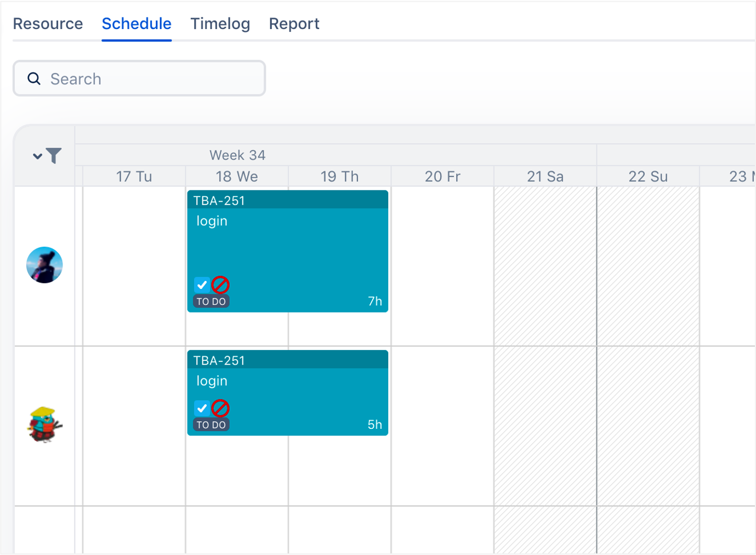The width and height of the screenshot is (756, 555).
Task: Click TO DO status badge on 7h task
Action: click(x=211, y=302)
